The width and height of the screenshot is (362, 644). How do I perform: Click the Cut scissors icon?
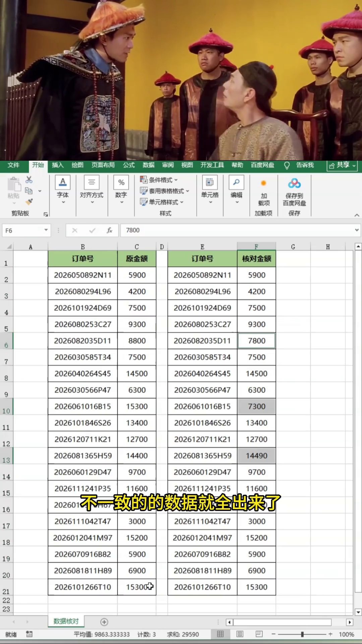pos(29,180)
